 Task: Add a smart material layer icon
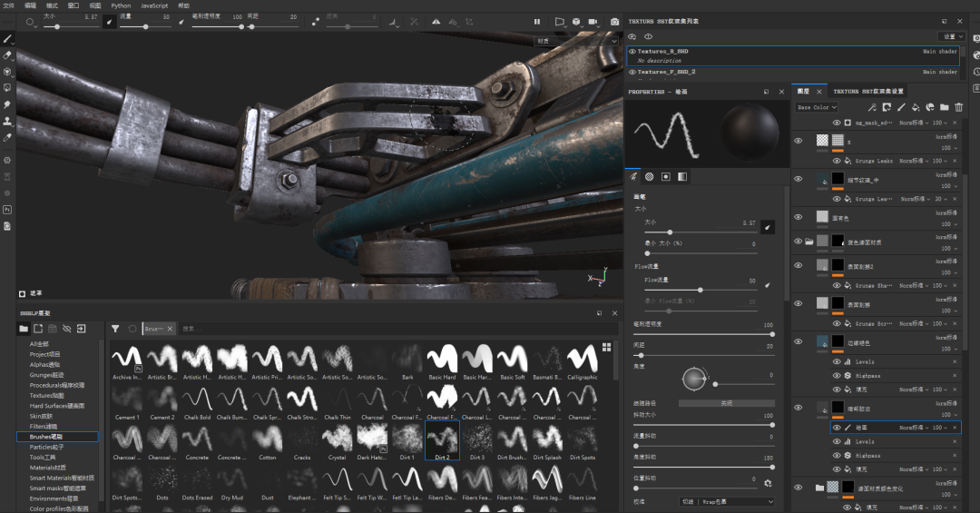coord(930,108)
